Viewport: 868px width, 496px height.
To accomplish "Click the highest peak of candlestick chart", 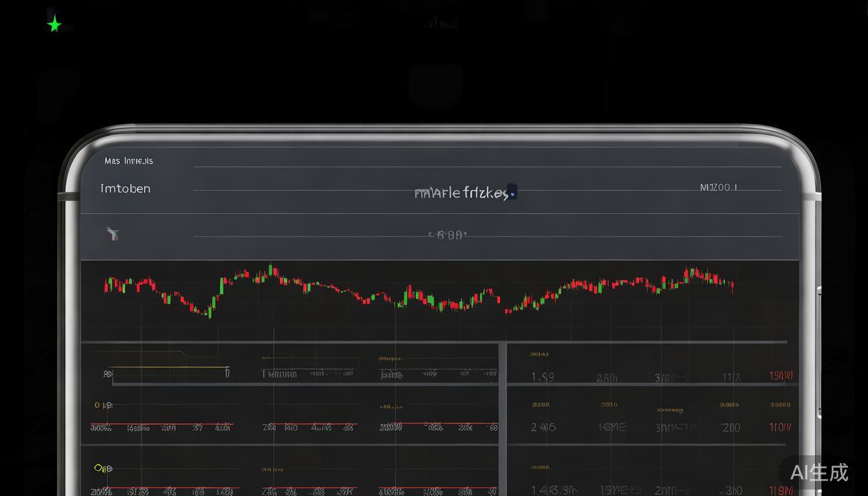I will click(x=271, y=267).
